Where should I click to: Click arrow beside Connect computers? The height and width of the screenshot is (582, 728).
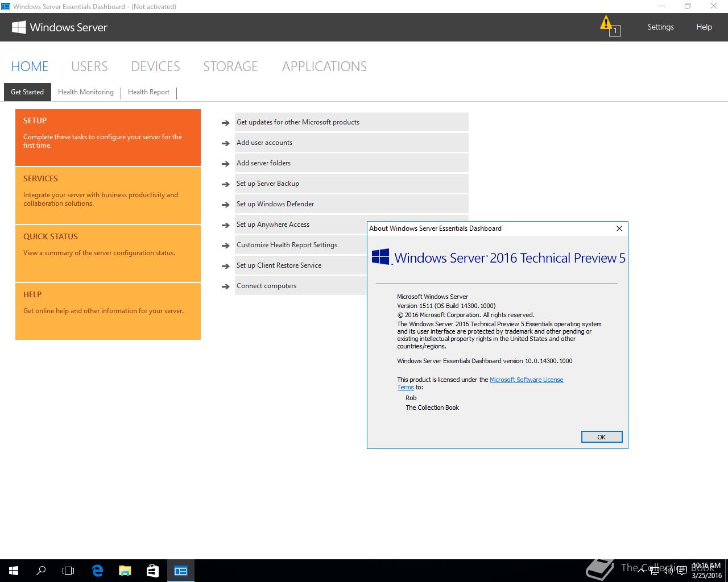point(226,286)
